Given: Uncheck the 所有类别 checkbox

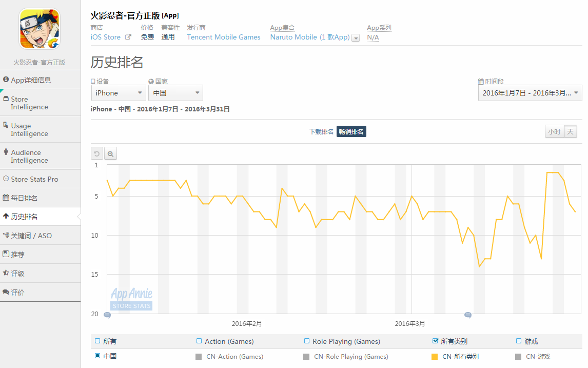Looking at the screenshot, I should [435, 341].
